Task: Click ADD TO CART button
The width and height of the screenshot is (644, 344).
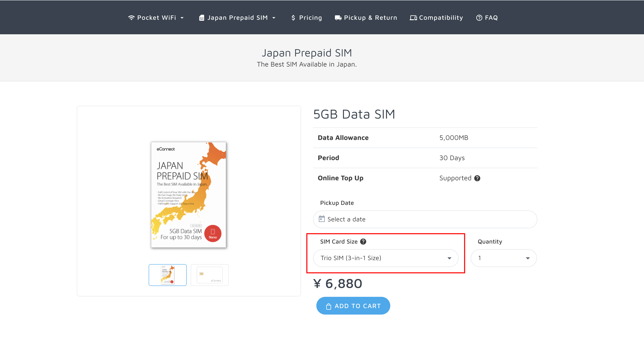Action: pos(353,306)
